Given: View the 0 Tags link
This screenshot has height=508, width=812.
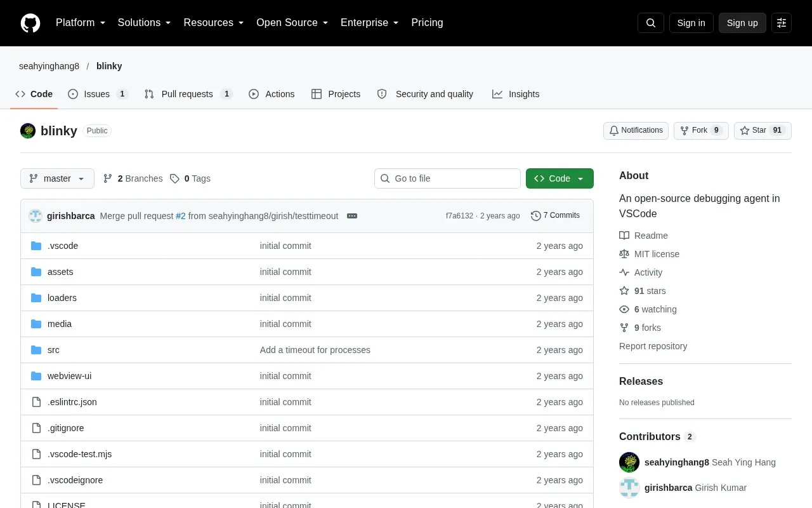Looking at the screenshot, I should pyautogui.click(x=190, y=178).
